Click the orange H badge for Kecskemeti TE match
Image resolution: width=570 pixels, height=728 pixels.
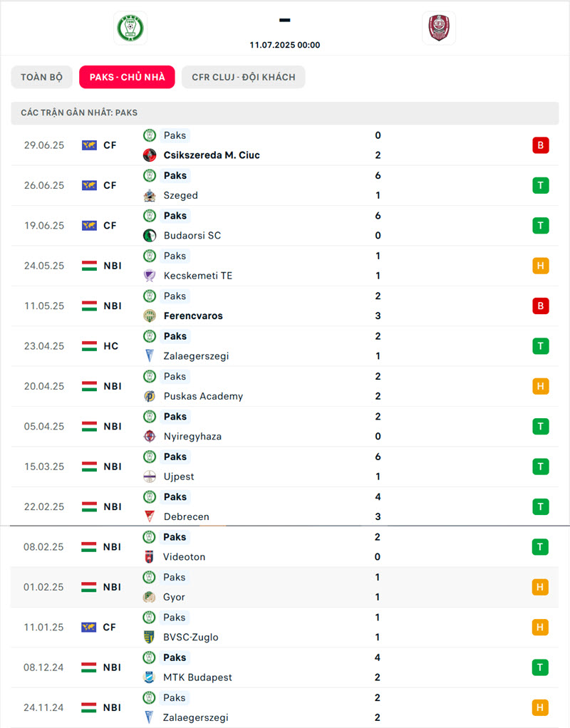click(x=541, y=266)
